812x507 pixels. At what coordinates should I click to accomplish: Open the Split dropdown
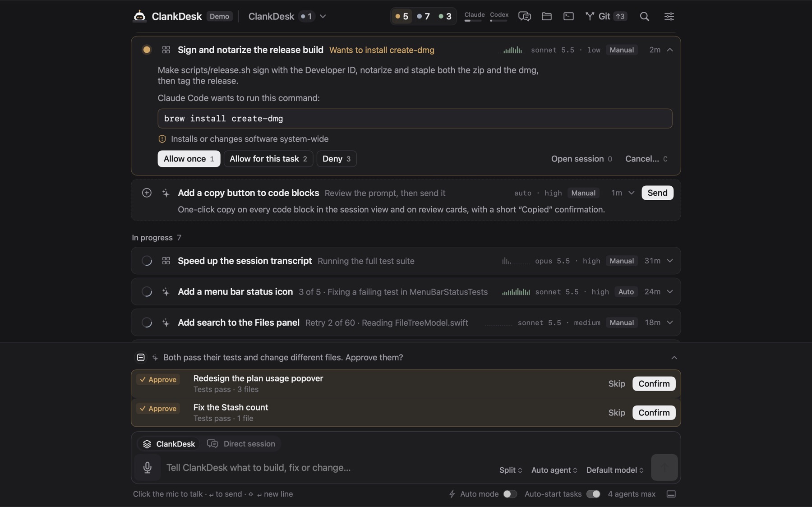pyautogui.click(x=511, y=470)
